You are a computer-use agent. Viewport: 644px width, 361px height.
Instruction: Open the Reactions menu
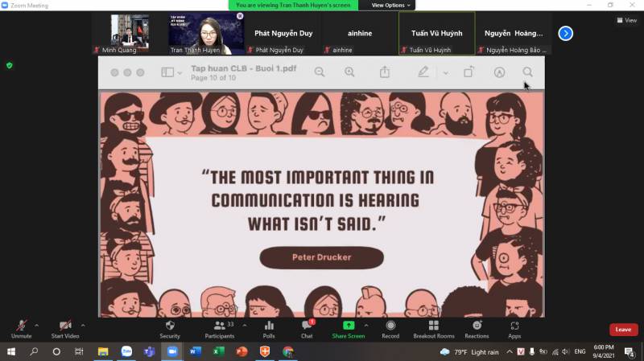[477, 327]
